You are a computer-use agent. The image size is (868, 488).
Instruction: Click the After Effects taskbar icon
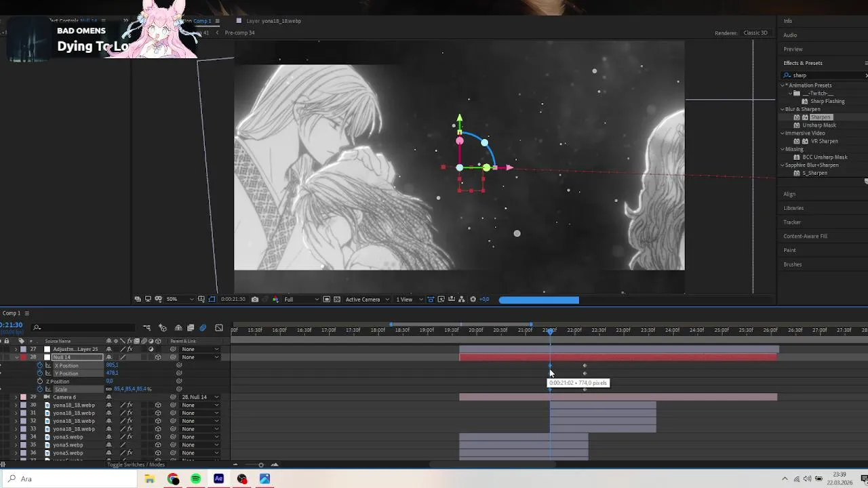(x=218, y=479)
